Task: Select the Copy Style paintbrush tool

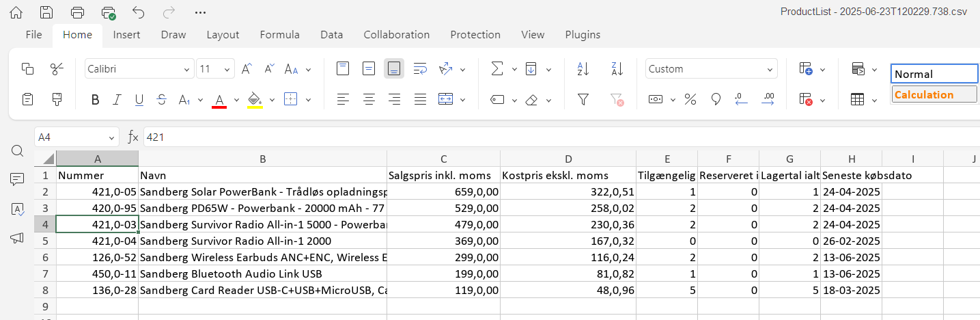Action: point(57,100)
